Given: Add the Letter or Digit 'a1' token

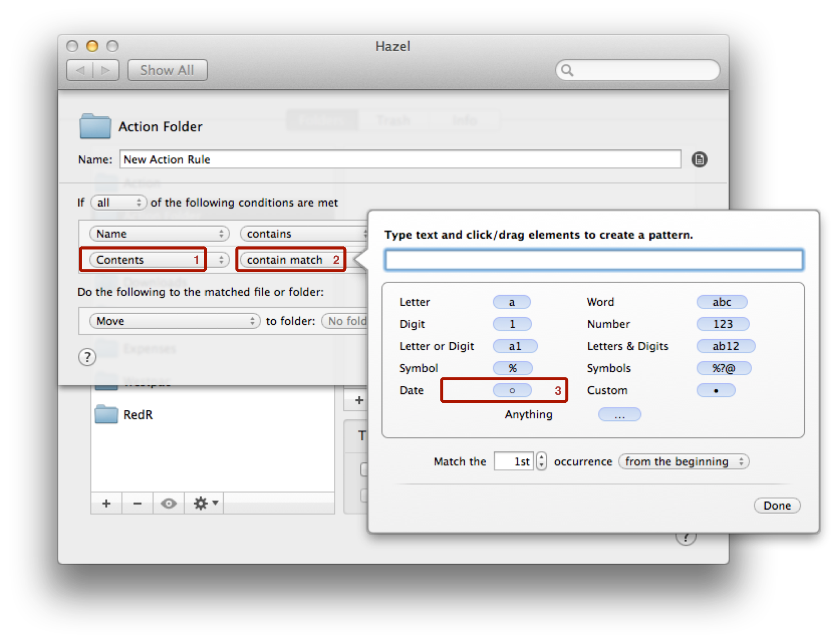Looking at the screenshot, I should pyautogui.click(x=515, y=346).
